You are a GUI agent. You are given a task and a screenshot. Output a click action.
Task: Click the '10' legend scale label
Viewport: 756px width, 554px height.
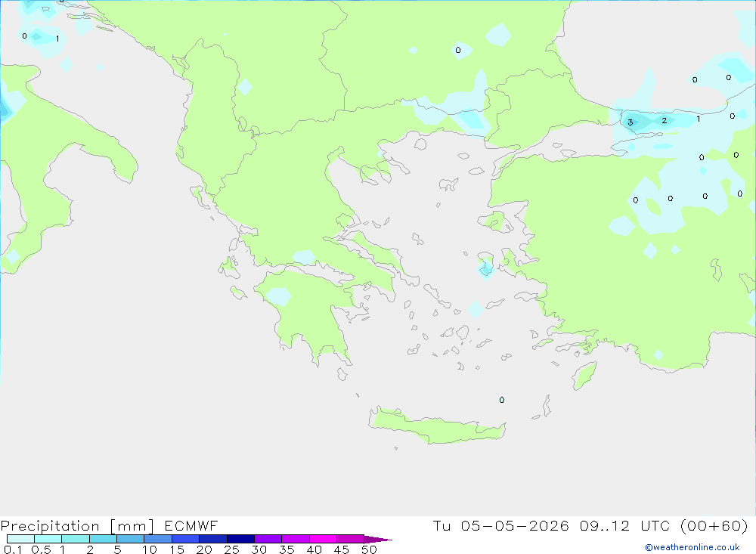tap(150, 549)
